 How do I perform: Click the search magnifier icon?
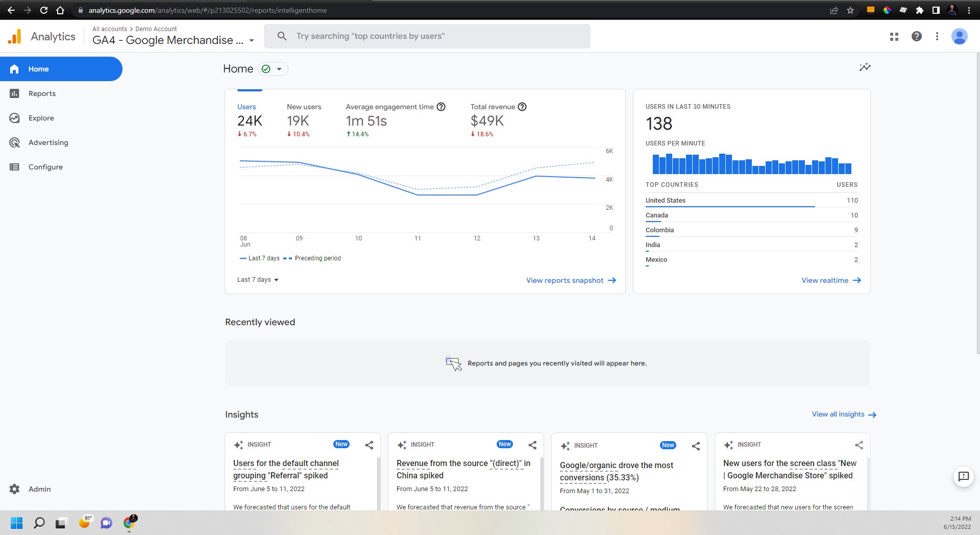(282, 36)
